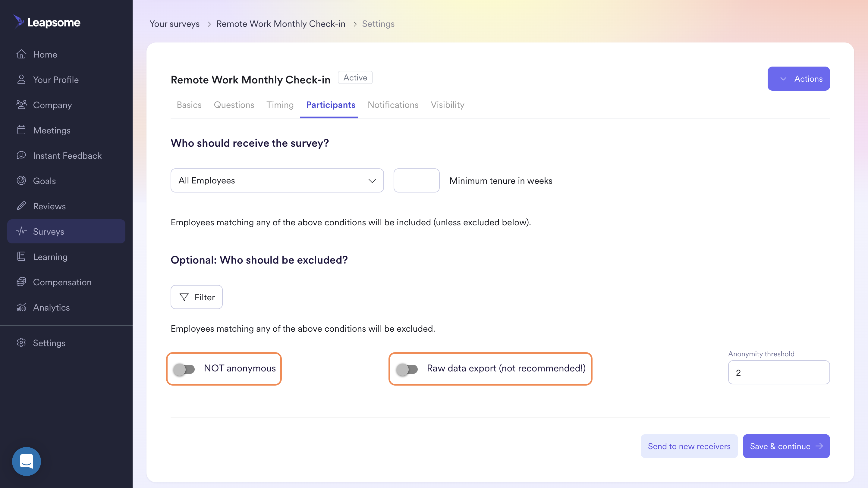Open Compensation in the sidebar
Image resolution: width=868 pixels, height=488 pixels.
66,282
